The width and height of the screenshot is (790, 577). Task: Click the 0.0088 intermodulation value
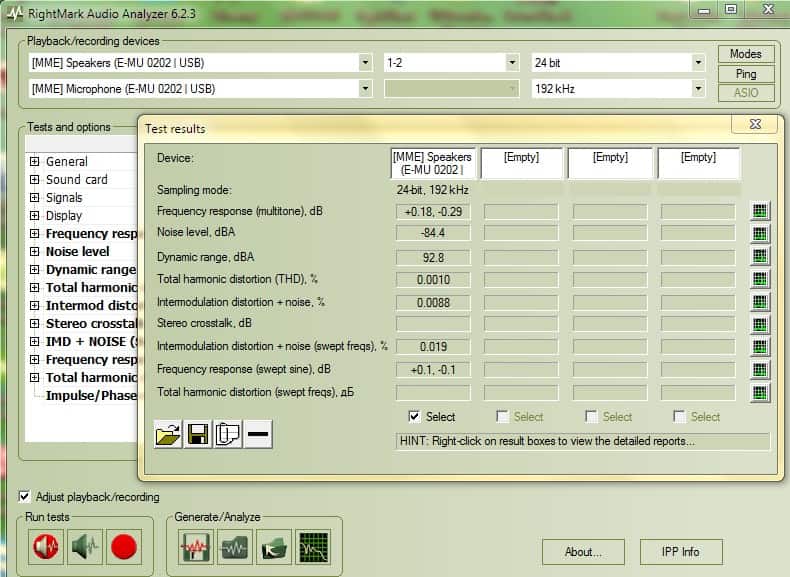pyautogui.click(x=433, y=303)
